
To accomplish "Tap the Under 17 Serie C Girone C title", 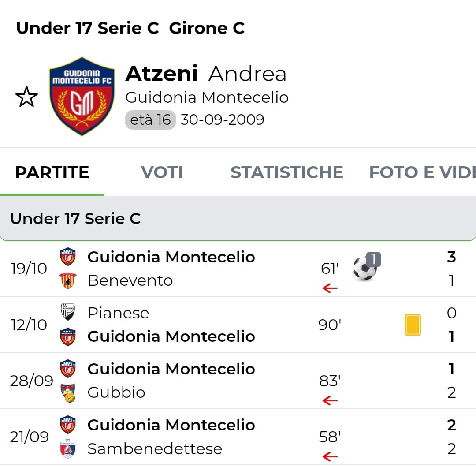I will (x=130, y=28).
